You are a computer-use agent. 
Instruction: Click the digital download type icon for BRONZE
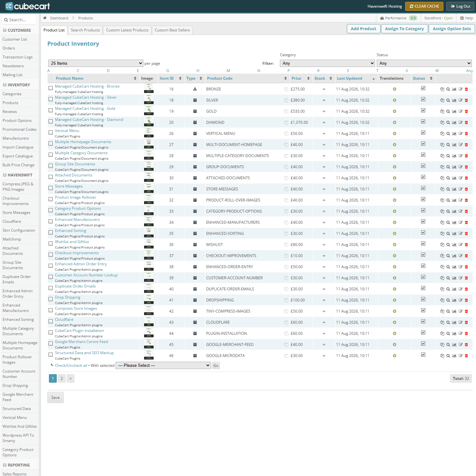coord(195,89)
